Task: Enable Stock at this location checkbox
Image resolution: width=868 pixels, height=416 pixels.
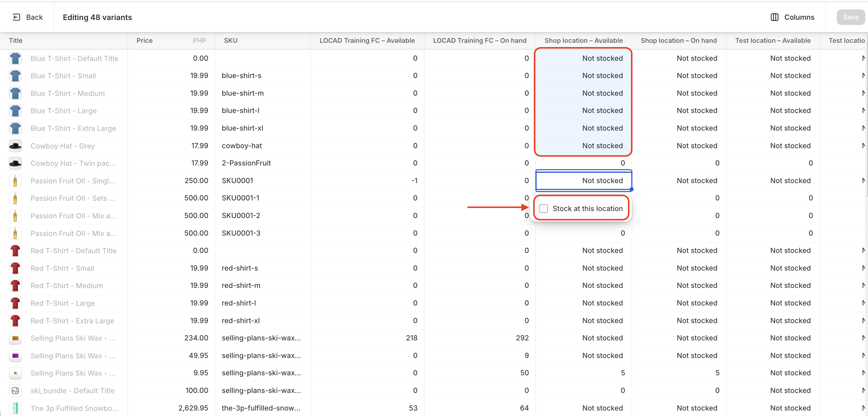Action: click(x=543, y=209)
